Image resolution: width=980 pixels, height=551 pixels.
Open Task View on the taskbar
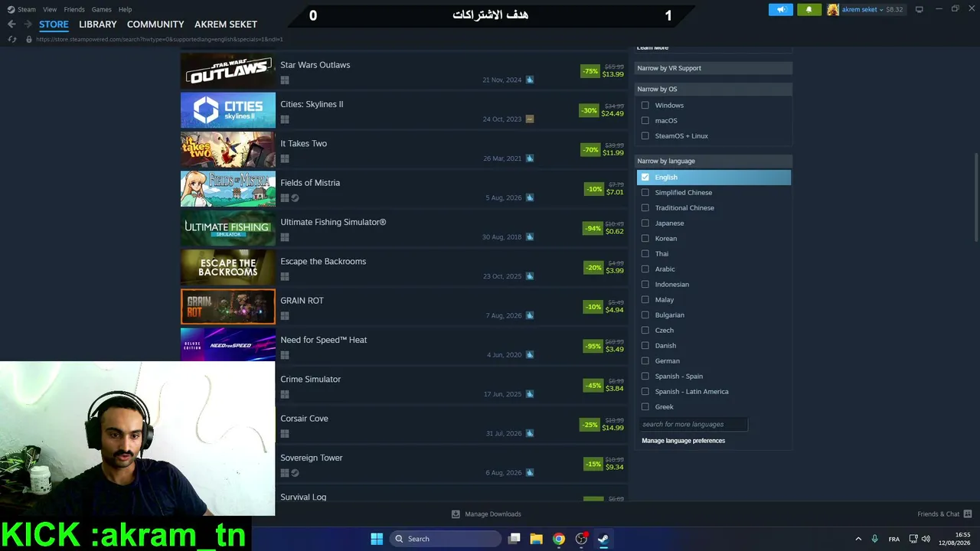tap(514, 539)
